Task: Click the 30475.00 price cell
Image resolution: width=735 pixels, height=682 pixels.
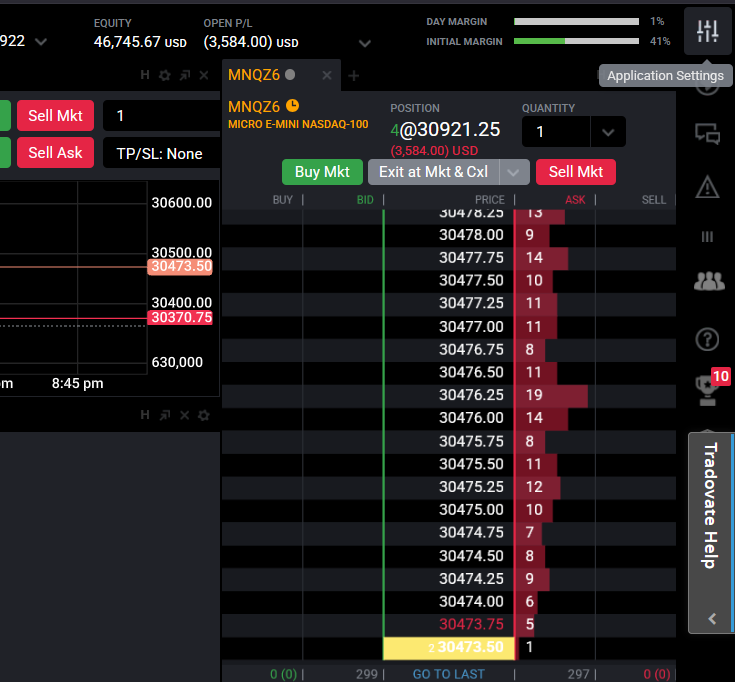Action: (x=449, y=510)
